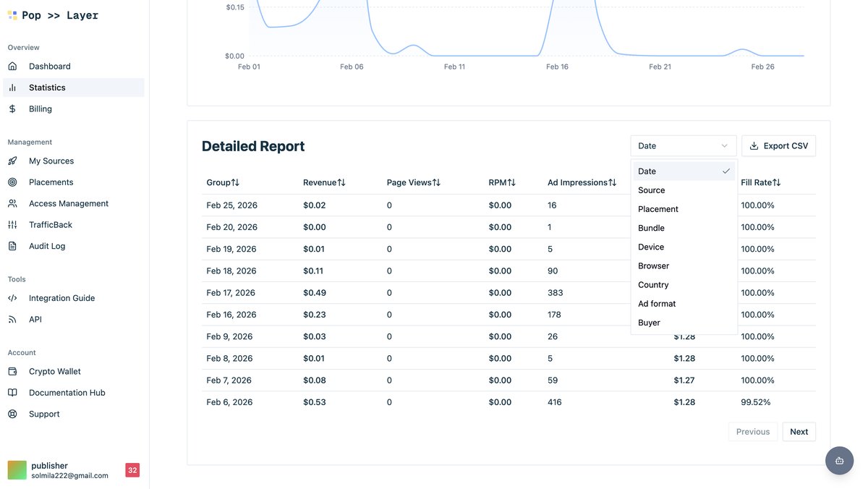The width and height of the screenshot is (868, 489).
Task: Select the Statistics bar-chart icon
Action: [12, 87]
